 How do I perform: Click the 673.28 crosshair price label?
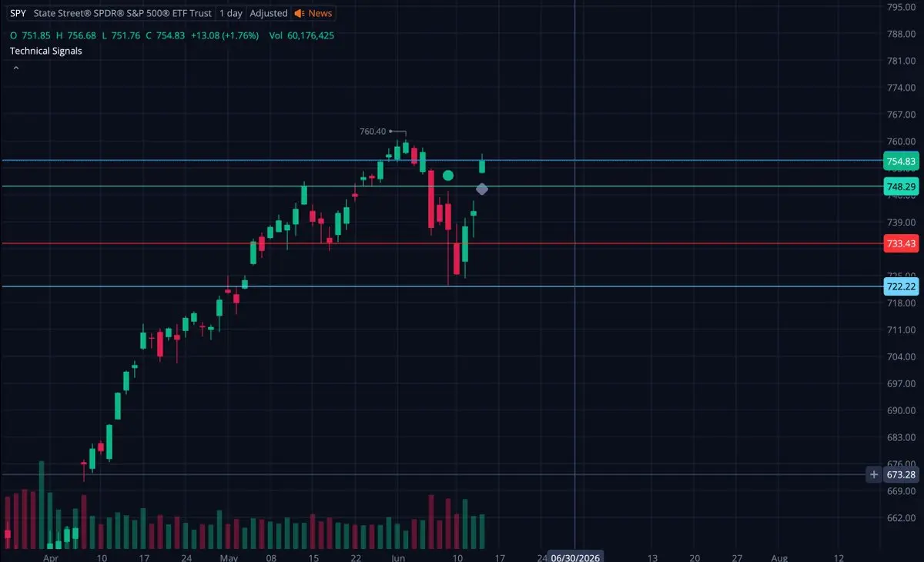pos(901,474)
